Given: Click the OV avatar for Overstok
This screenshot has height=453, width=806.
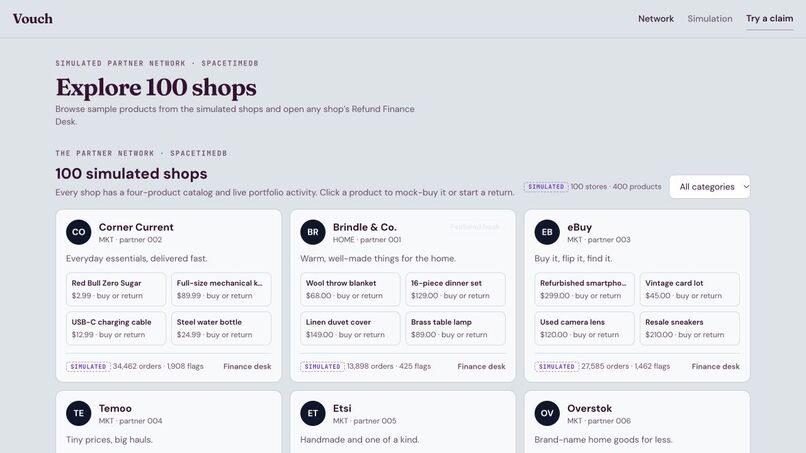Looking at the screenshot, I should pyautogui.click(x=547, y=413).
